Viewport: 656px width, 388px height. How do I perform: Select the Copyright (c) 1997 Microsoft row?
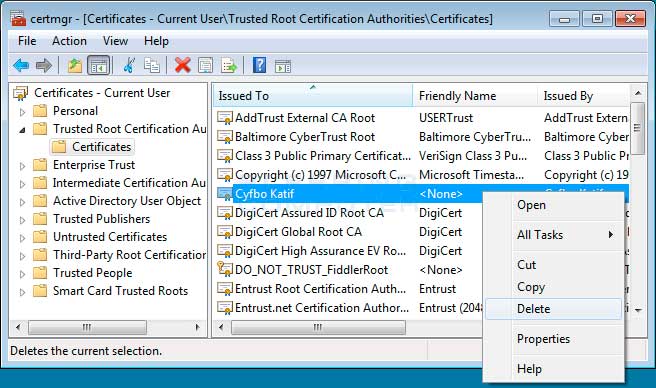pos(422,175)
